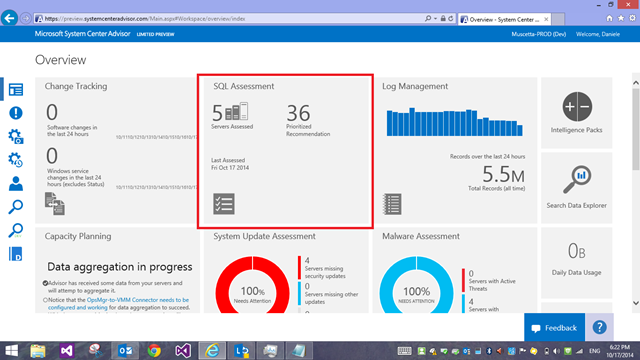Click the page scrollbar up arrow
Viewport: 640px width, 360px height.
pos(636,83)
